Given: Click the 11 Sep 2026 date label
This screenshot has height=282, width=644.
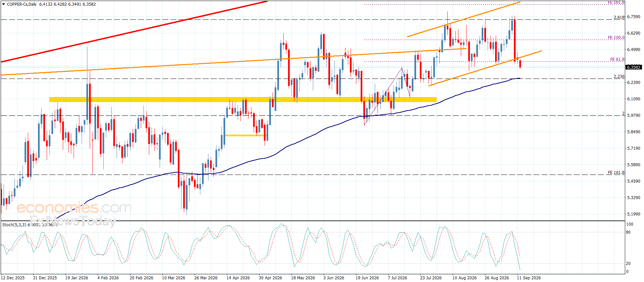Looking at the screenshot, I should coord(529,278).
